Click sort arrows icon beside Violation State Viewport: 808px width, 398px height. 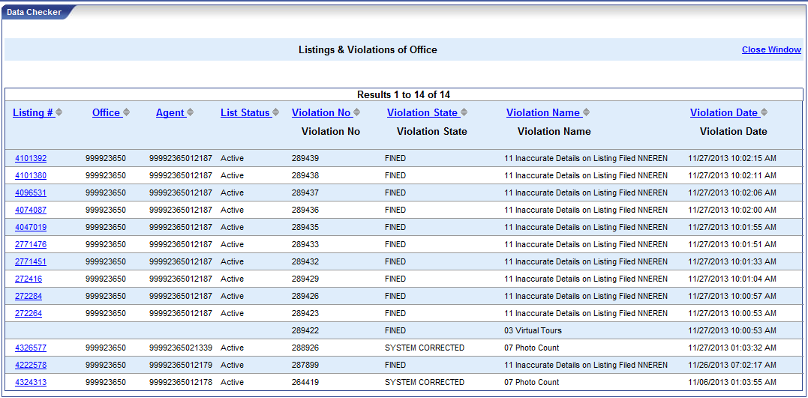click(x=464, y=112)
